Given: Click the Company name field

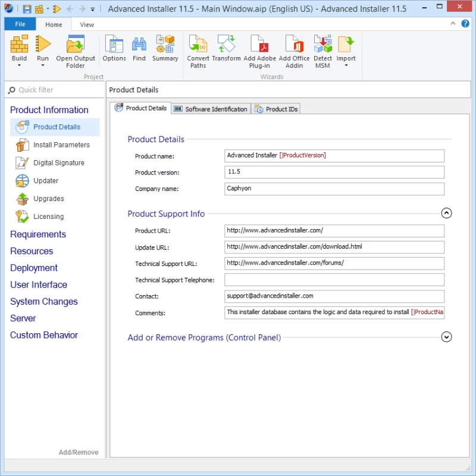Looking at the screenshot, I should pyautogui.click(x=334, y=189).
